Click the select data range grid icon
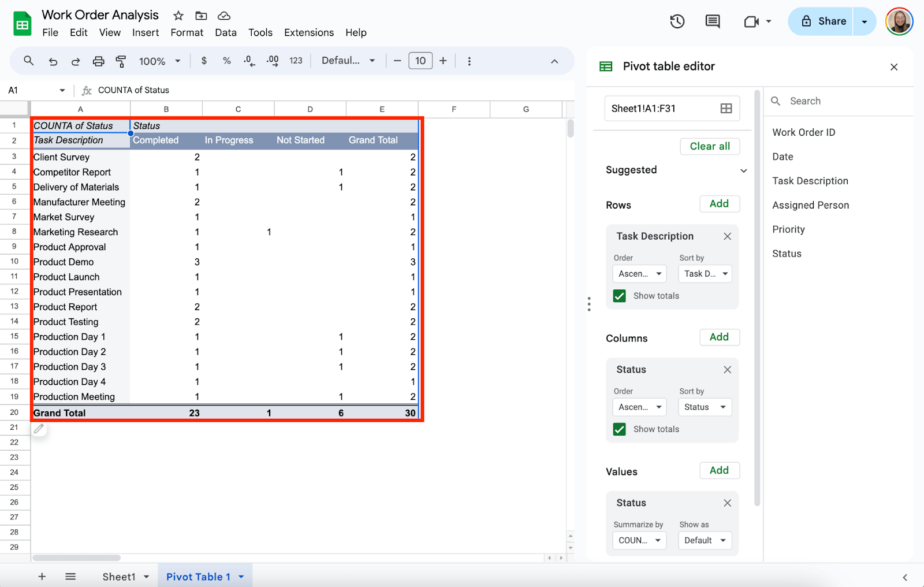The width and height of the screenshot is (924, 587). 726,109
